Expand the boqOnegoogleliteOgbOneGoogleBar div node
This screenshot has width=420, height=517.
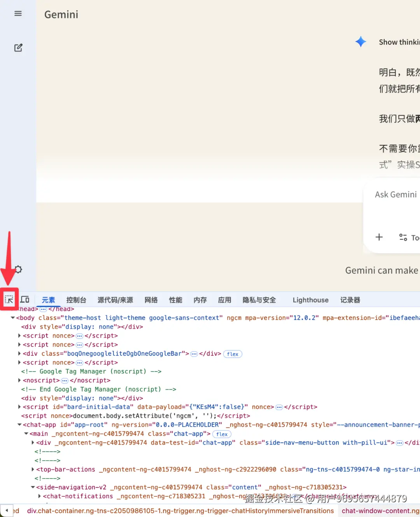click(19, 353)
